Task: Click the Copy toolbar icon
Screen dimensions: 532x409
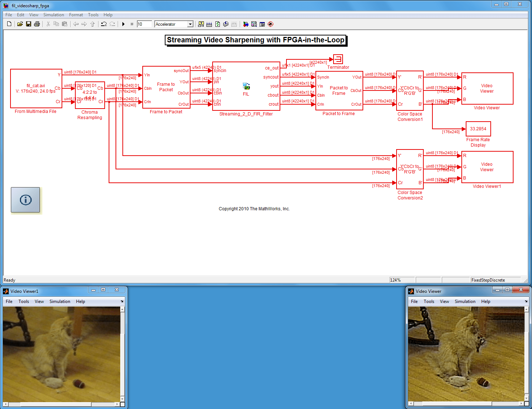Action: (56, 24)
